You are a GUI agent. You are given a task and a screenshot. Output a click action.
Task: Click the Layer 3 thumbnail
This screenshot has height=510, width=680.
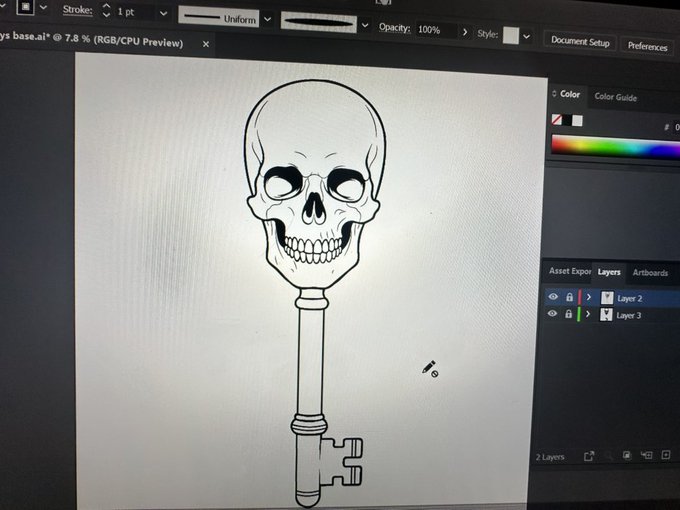tap(606, 315)
